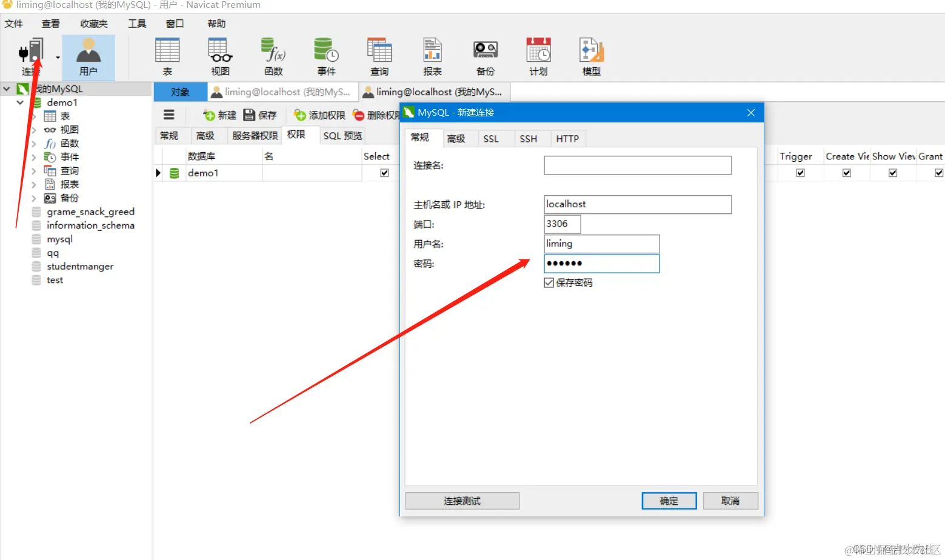Viewport: 945px width, 560px height.
Task: Open the 表 (Table) toolbar icon
Action: 167,57
